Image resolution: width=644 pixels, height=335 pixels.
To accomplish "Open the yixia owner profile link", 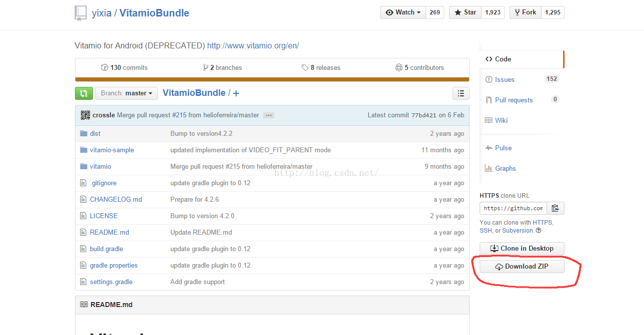I will click(101, 13).
